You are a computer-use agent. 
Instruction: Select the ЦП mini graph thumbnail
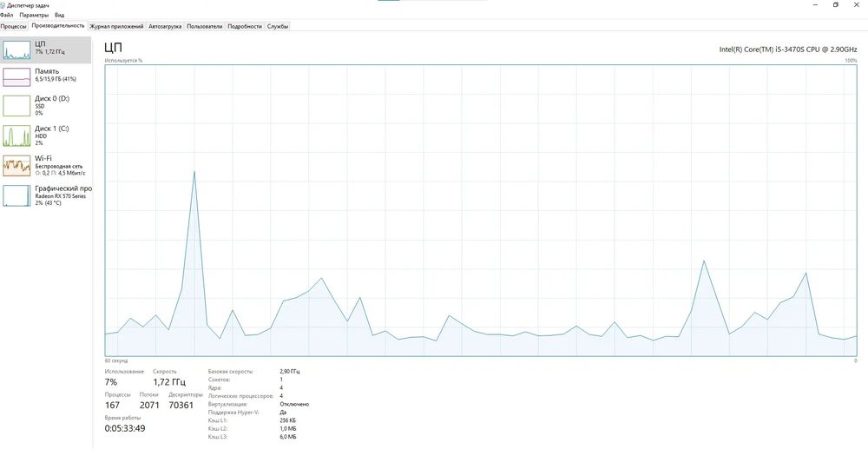[16, 50]
